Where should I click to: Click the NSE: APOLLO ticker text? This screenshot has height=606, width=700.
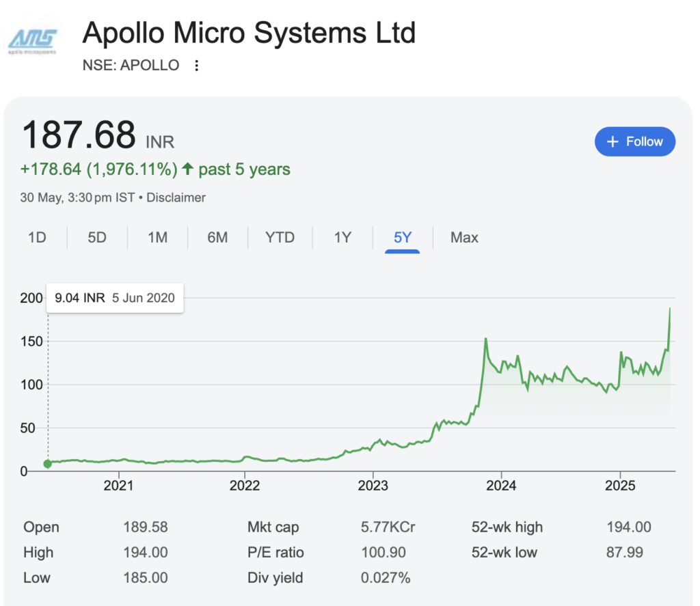coord(131,66)
